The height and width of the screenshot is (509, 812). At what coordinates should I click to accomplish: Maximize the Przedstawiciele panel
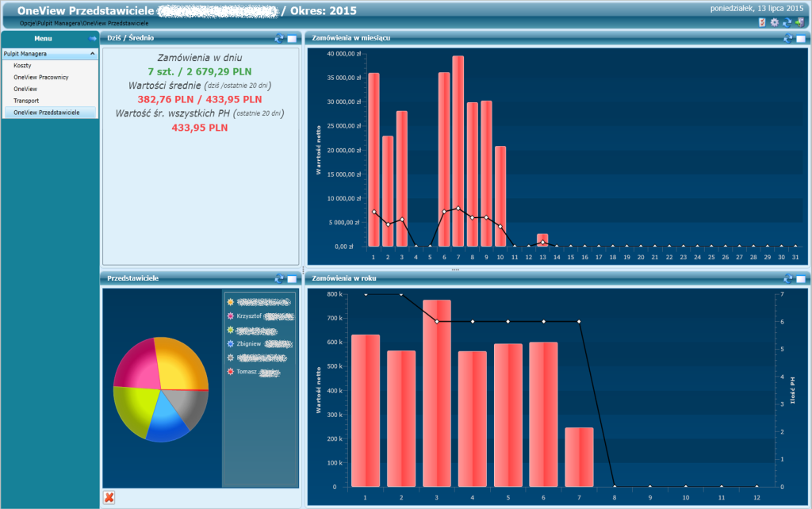point(292,278)
